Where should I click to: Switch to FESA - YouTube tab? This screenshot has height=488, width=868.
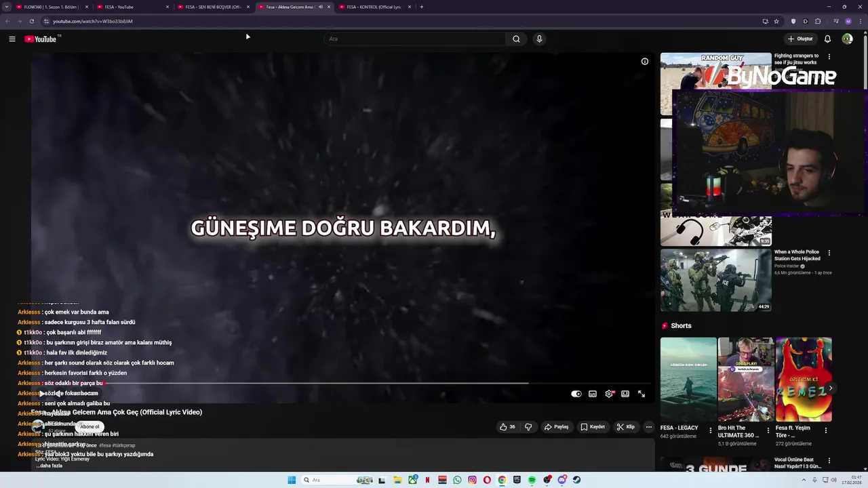[132, 7]
